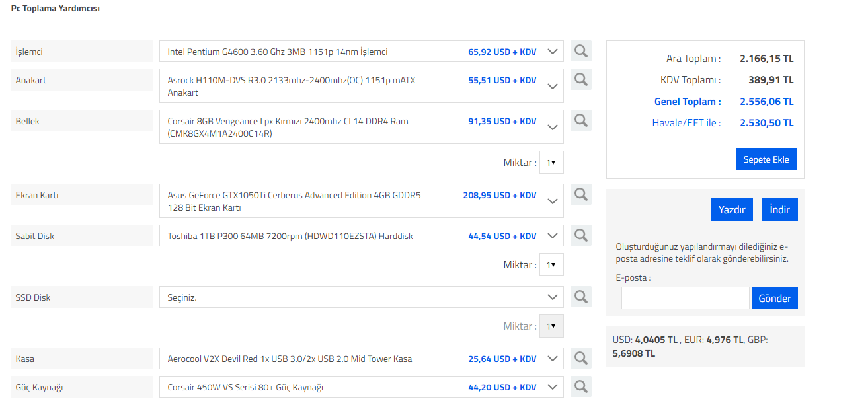This screenshot has width=868, height=403.
Task: Open the Anakart dropdown showing Asrock H110M-DVS
Action: [362, 86]
